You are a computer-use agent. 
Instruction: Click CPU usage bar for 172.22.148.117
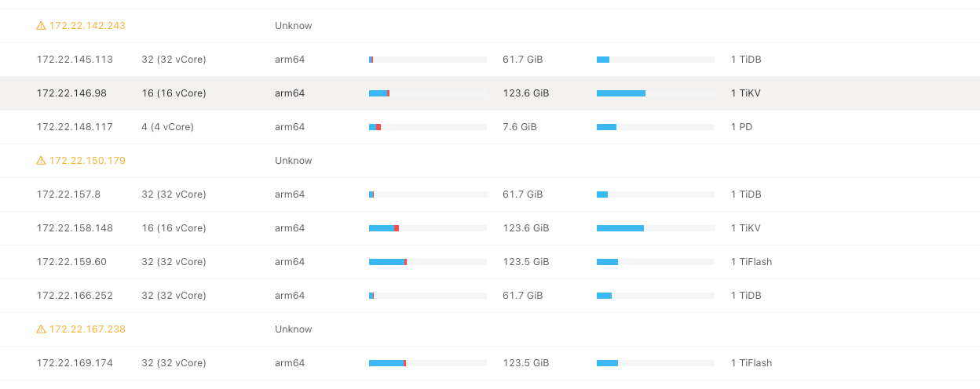click(x=427, y=127)
